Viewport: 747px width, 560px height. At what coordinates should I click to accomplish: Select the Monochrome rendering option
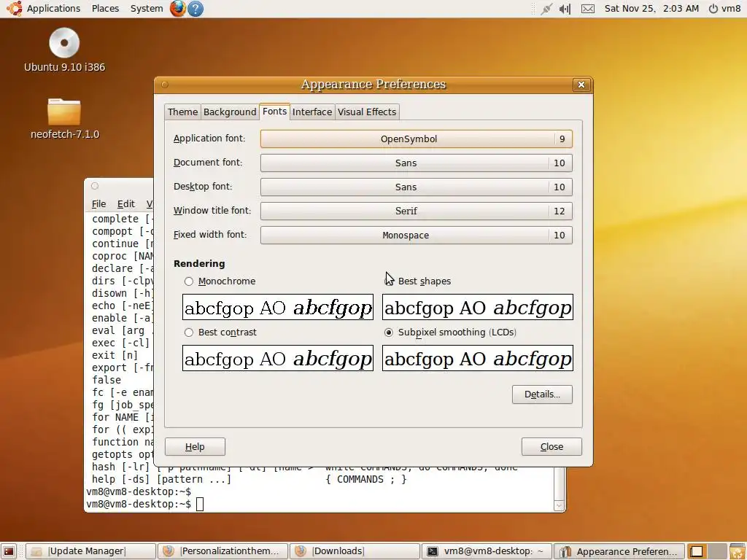point(189,281)
